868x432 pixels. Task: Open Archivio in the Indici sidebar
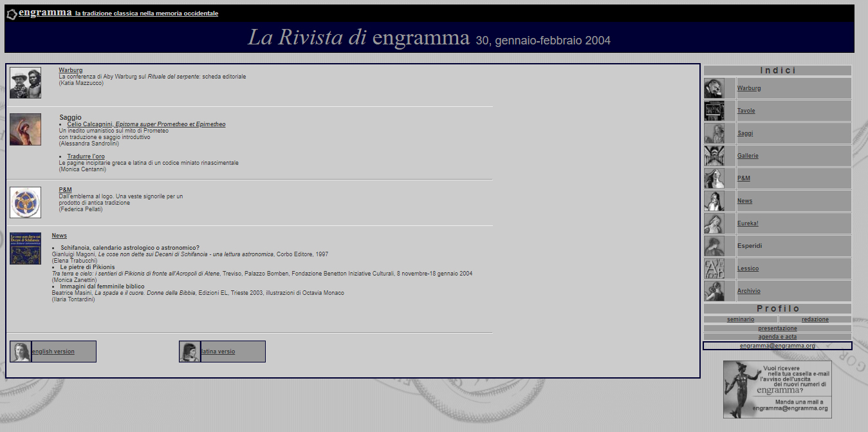coord(749,291)
